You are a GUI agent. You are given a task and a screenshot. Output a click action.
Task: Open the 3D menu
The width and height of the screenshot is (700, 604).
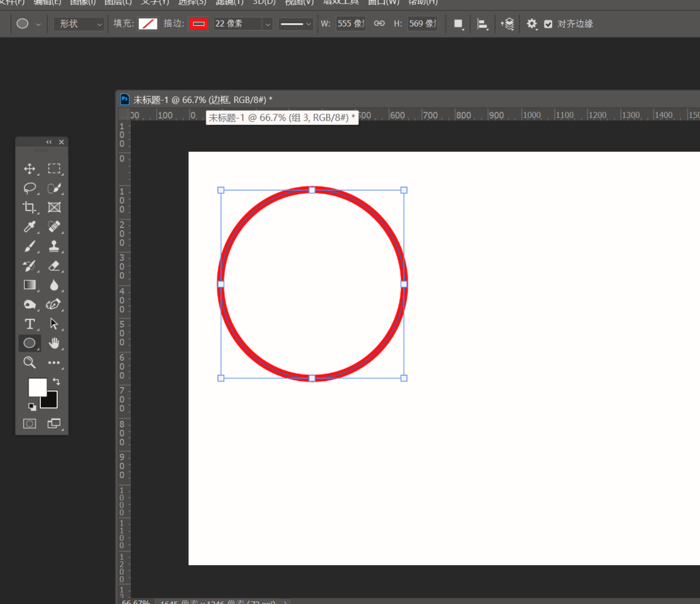[264, 2]
